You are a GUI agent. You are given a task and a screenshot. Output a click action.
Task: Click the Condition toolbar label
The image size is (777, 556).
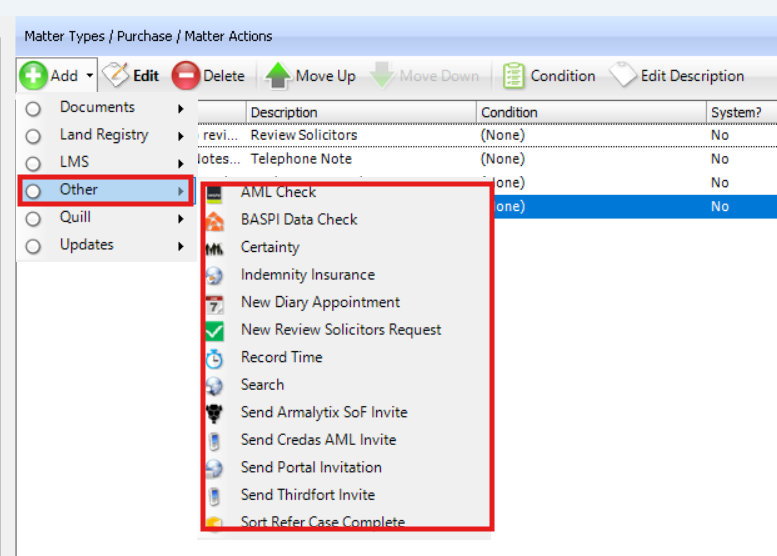click(x=562, y=76)
